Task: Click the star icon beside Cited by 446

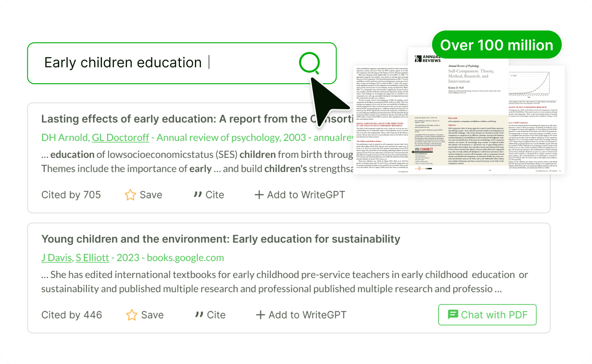Action: coord(132,315)
